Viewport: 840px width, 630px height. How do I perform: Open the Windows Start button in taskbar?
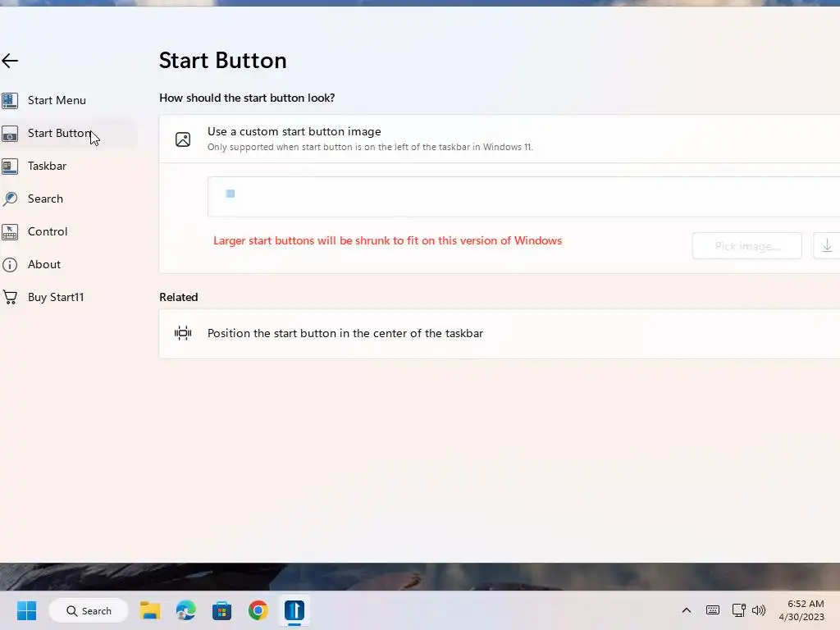[26, 610]
